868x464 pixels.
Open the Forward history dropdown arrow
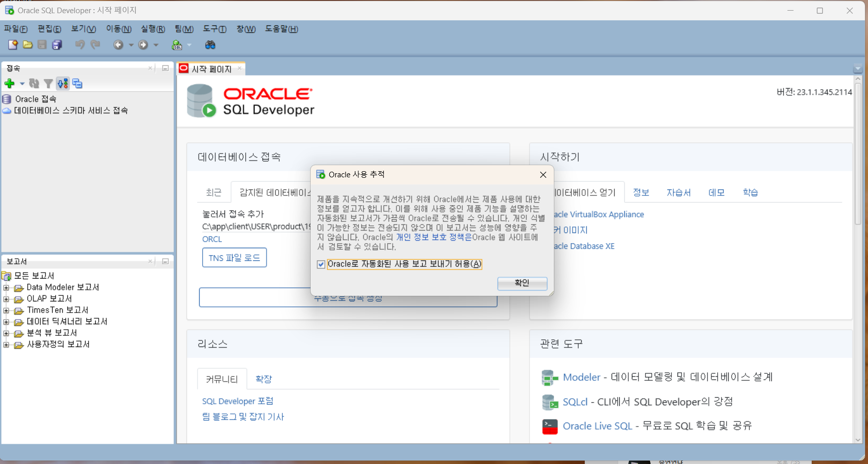coord(156,45)
